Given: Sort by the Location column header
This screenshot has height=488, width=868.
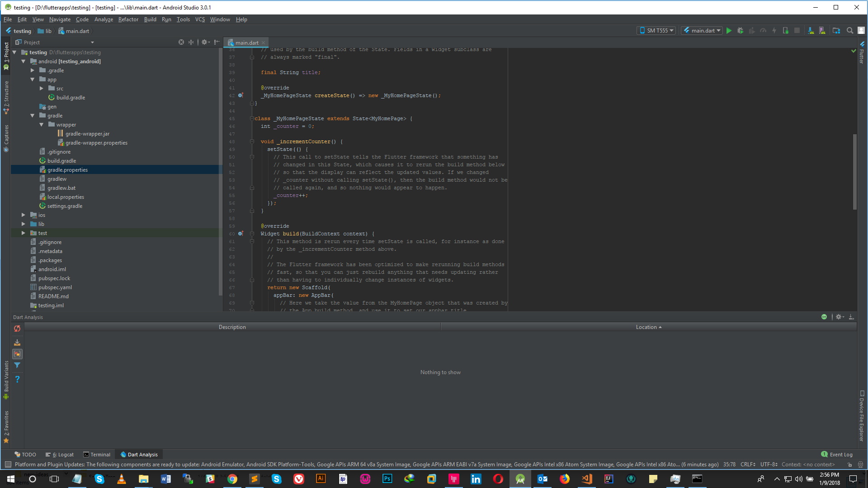Looking at the screenshot, I should (648, 327).
